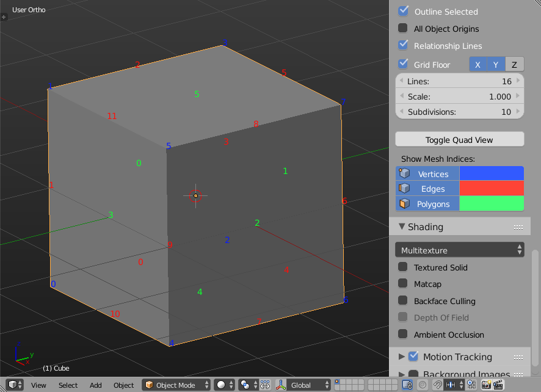Expand the Background Images panel
The image size is (541, 392).
[x=402, y=374]
